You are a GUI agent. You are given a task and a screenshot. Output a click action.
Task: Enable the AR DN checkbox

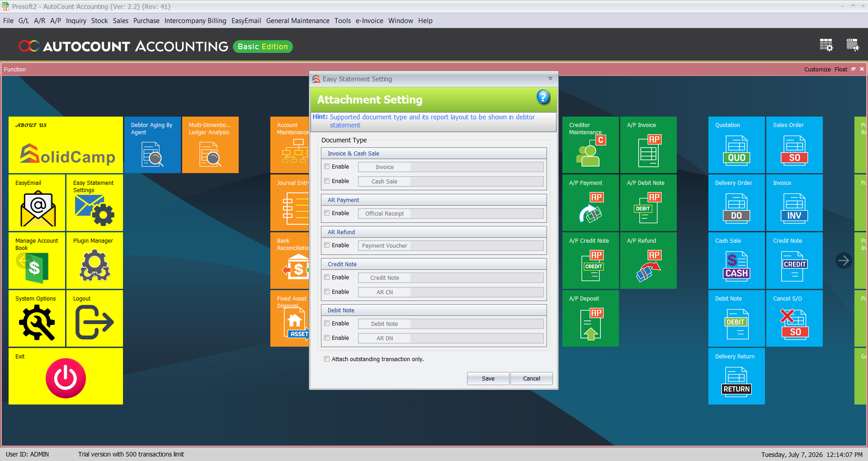(327, 338)
